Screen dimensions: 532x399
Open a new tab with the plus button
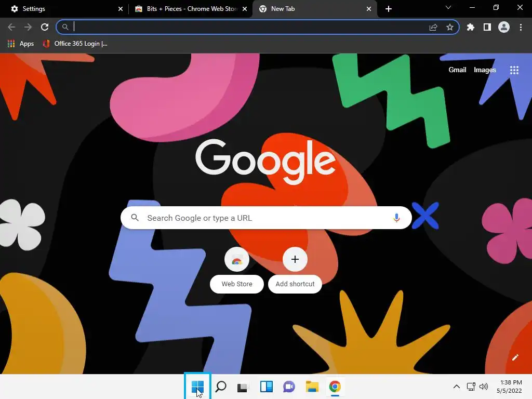pyautogui.click(x=389, y=9)
